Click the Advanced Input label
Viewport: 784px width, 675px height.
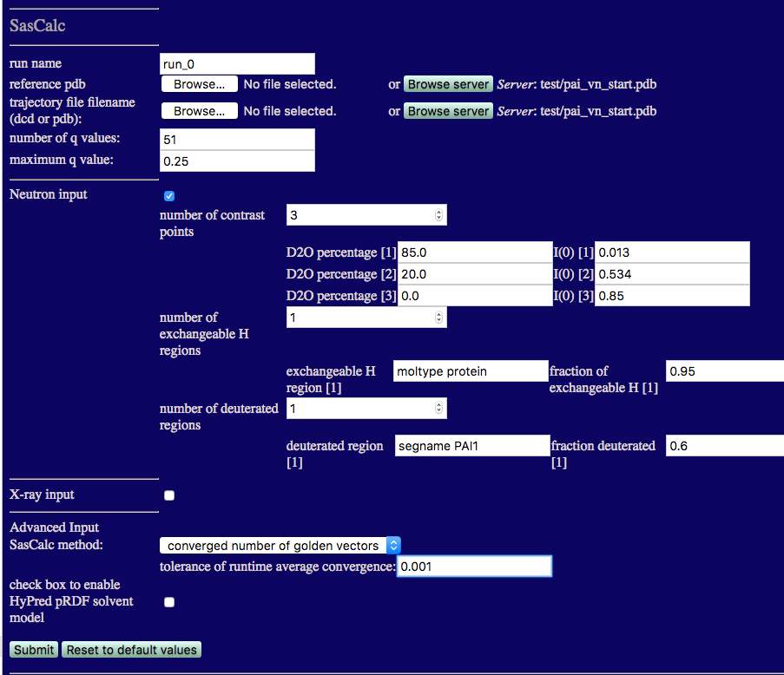pos(54,528)
